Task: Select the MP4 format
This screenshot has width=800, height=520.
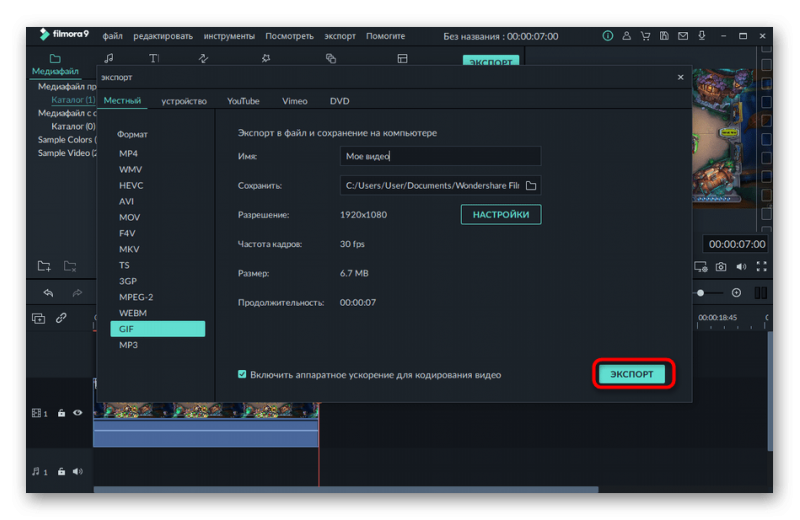Action: (128, 153)
